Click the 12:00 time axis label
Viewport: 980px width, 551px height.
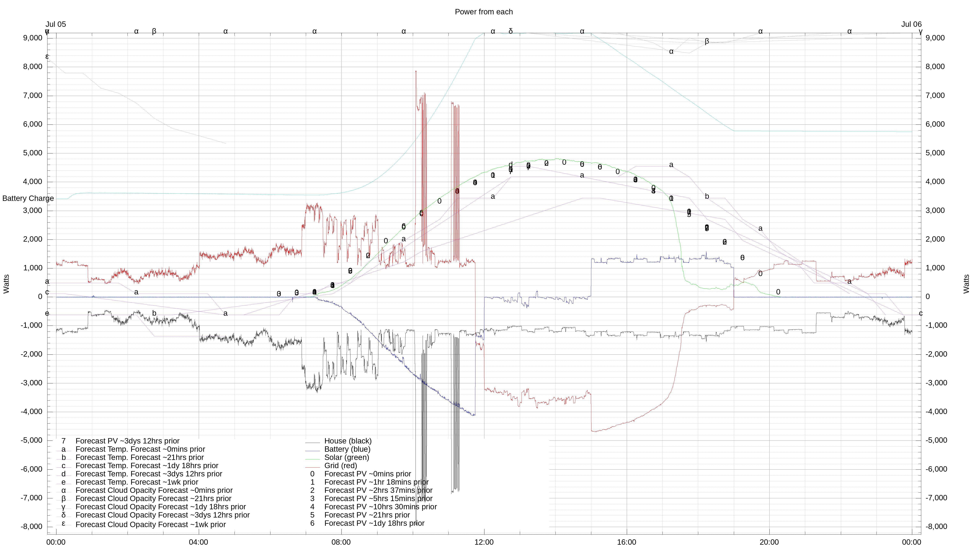click(484, 542)
